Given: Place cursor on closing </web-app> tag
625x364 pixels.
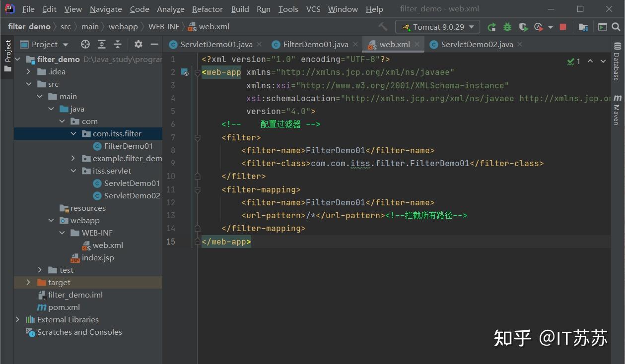Looking at the screenshot, I should [226, 242].
